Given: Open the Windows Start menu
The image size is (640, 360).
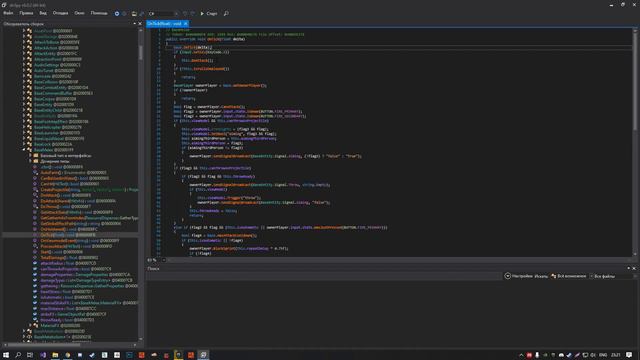Looking at the screenshot, I should point(6,355).
